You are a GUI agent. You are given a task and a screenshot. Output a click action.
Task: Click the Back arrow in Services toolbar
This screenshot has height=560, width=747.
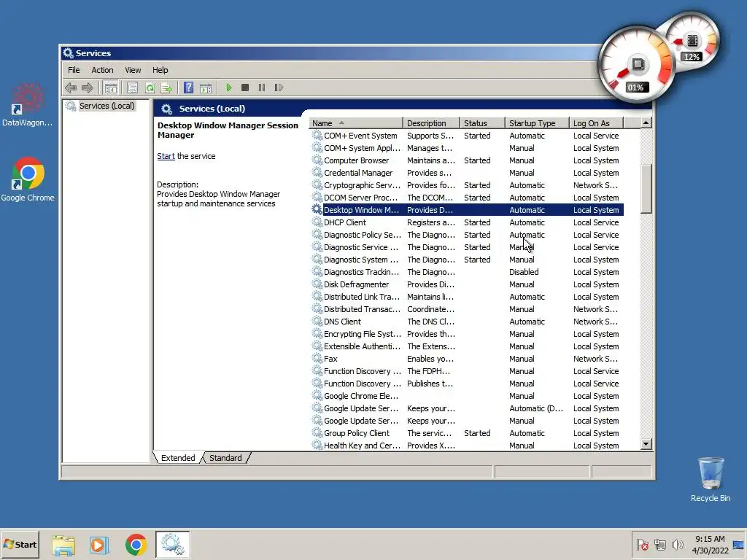(x=71, y=87)
